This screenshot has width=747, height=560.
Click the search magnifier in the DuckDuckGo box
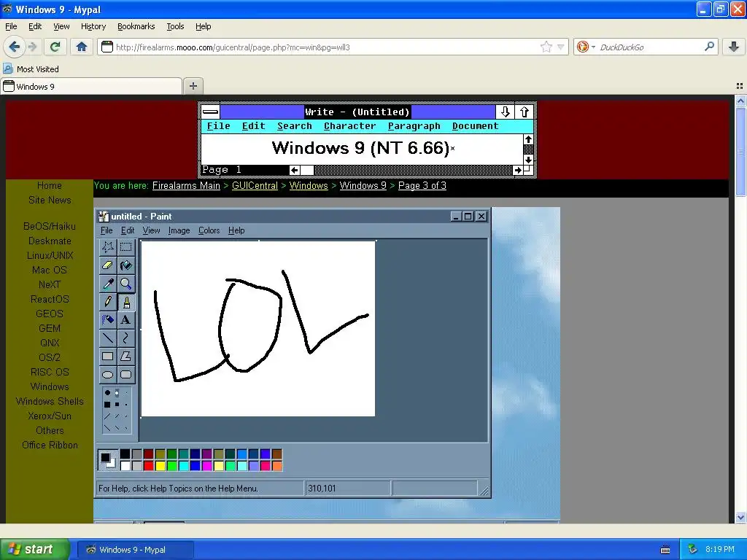709,47
